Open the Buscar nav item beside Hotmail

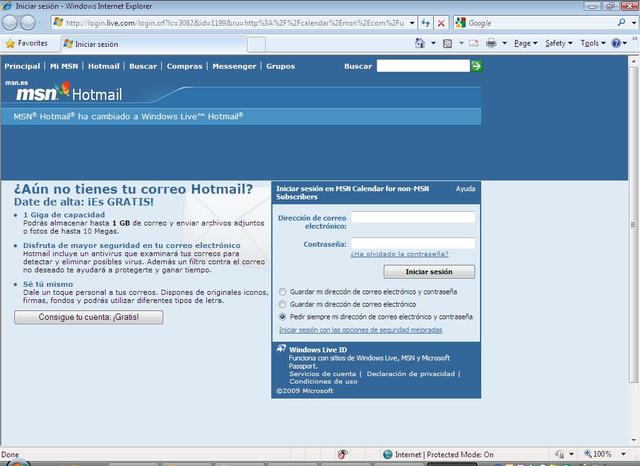coord(143,66)
